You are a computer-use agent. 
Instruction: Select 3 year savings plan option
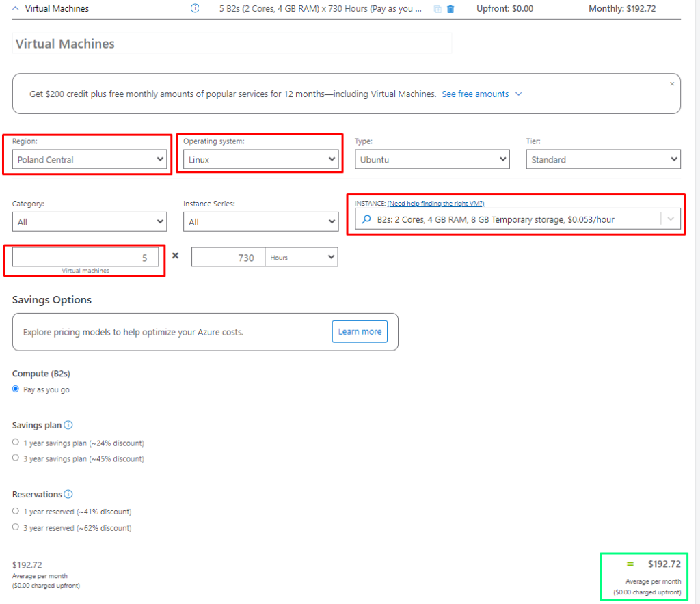coord(16,458)
